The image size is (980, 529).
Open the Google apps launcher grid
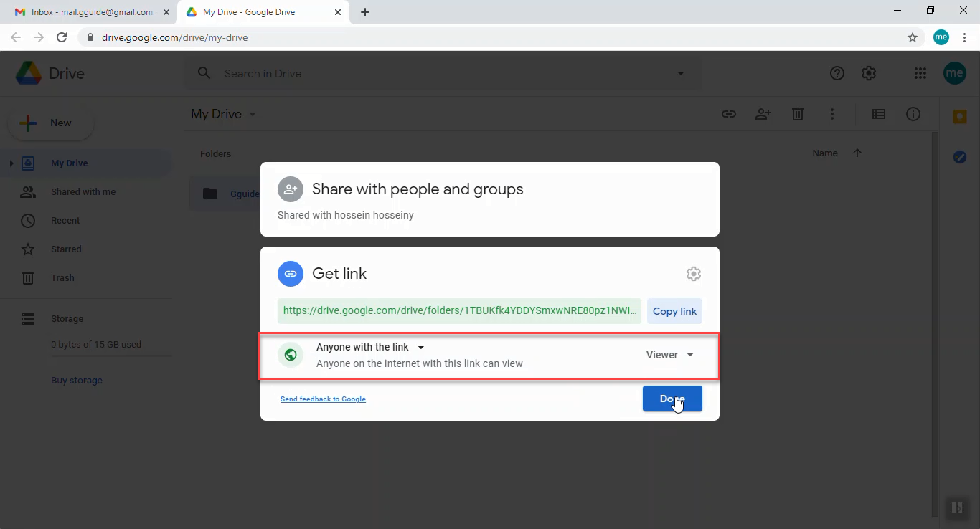pyautogui.click(x=920, y=72)
